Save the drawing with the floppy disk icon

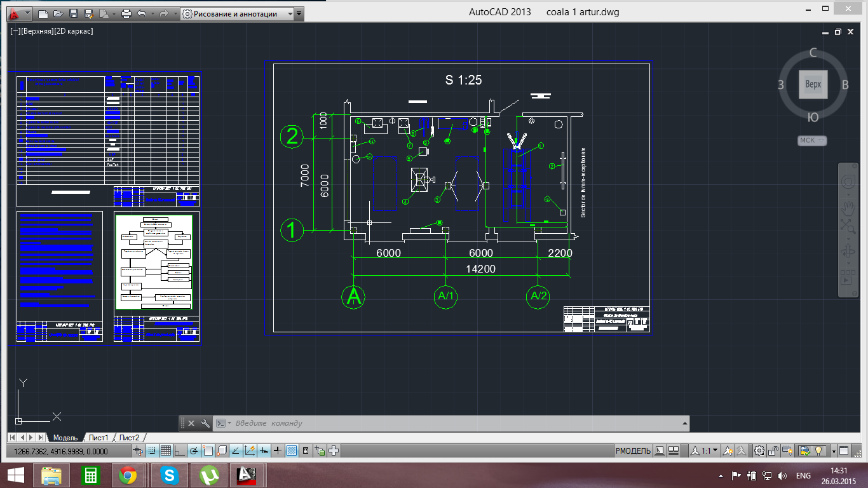[73, 13]
